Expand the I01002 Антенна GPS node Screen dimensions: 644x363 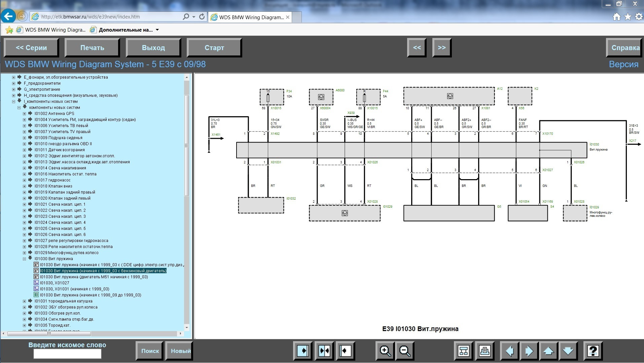(x=24, y=114)
